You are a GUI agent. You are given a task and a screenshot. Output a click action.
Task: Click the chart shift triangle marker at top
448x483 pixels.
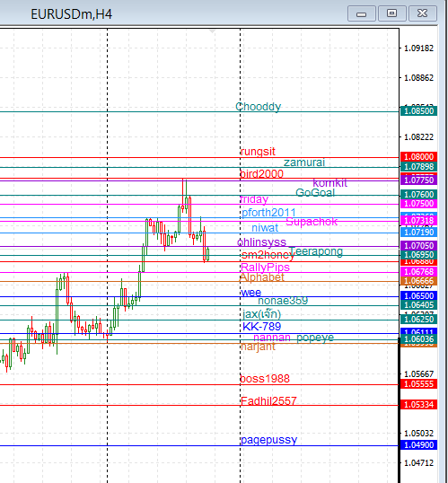pyautogui.click(x=212, y=31)
